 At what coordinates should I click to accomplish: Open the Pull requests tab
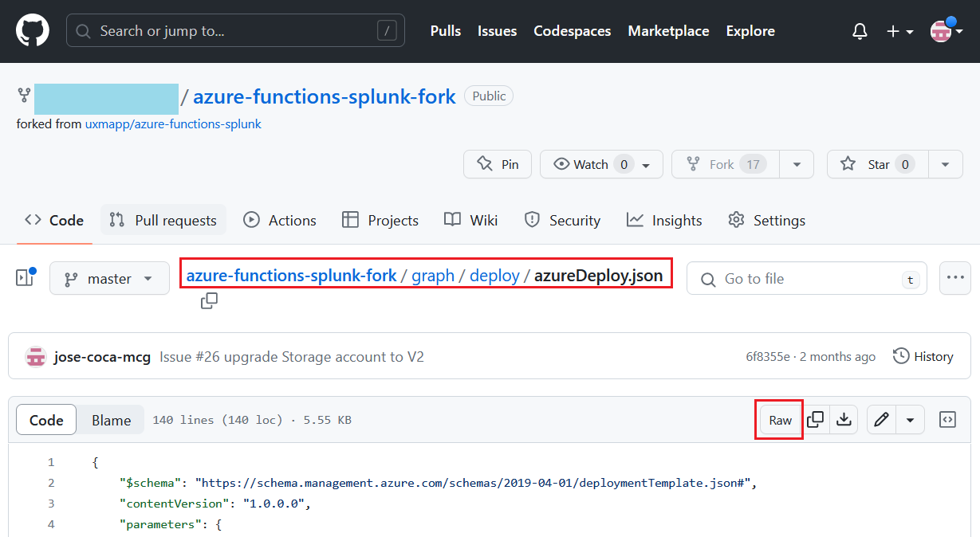click(x=163, y=221)
